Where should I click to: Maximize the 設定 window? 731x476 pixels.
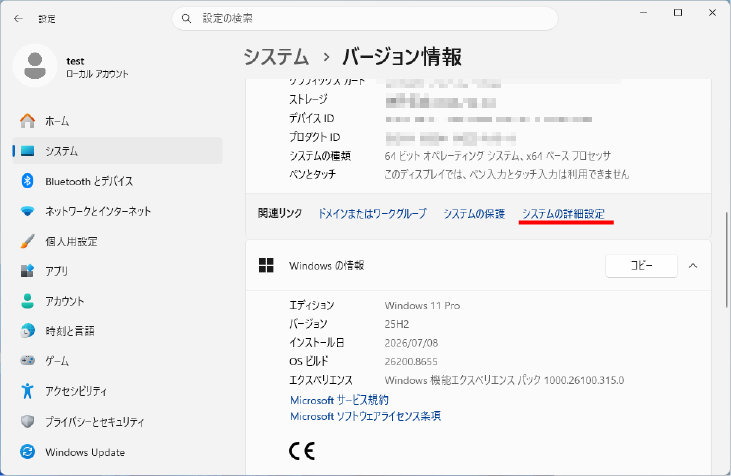pyautogui.click(x=678, y=13)
